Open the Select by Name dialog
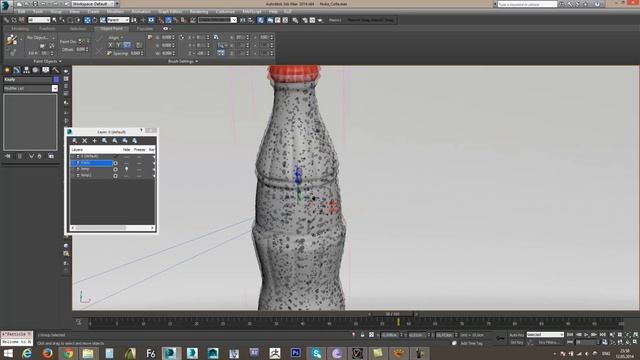The height and width of the screenshot is (360, 640). click(62, 20)
